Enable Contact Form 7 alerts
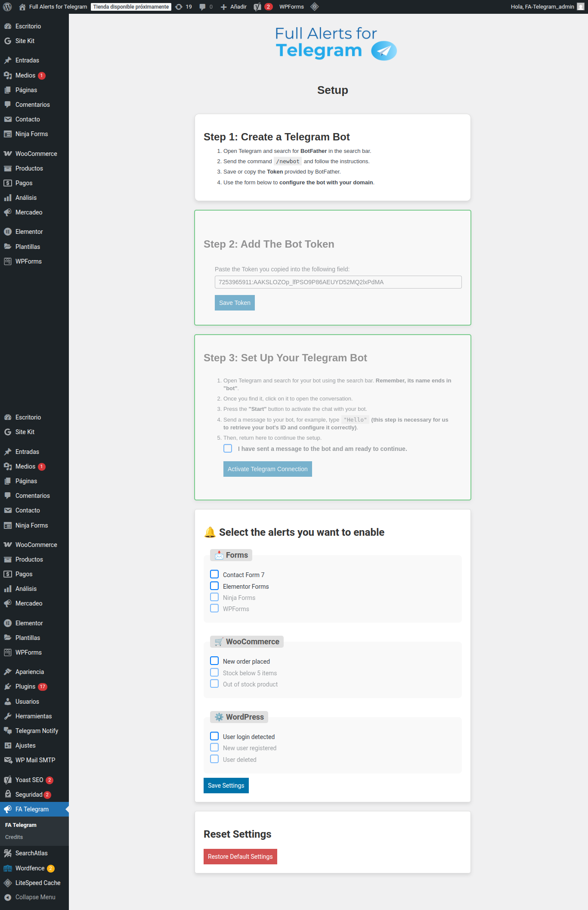The image size is (588, 910). (214, 574)
